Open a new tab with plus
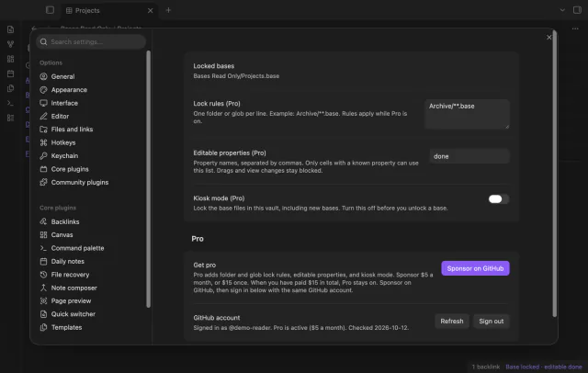The image size is (588, 373). 168,10
